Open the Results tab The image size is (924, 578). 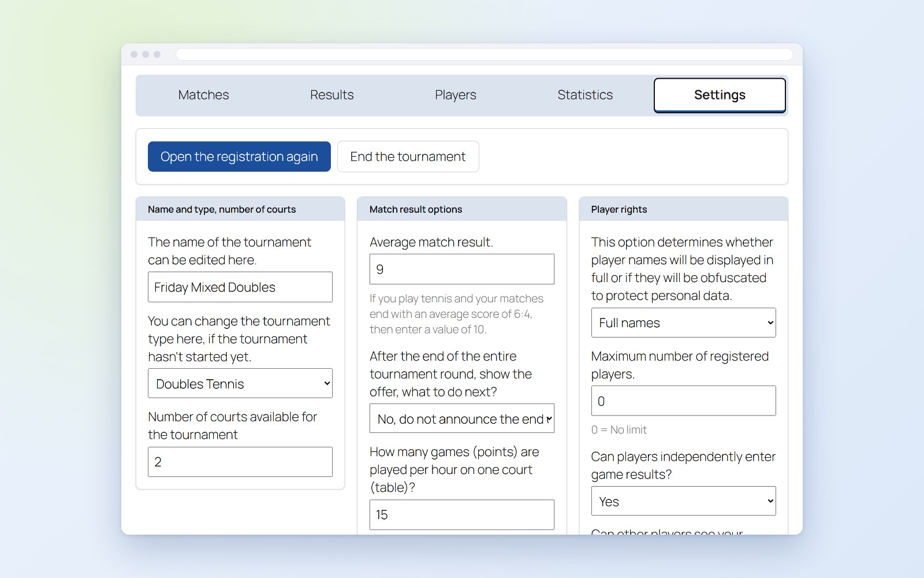pyautogui.click(x=331, y=95)
